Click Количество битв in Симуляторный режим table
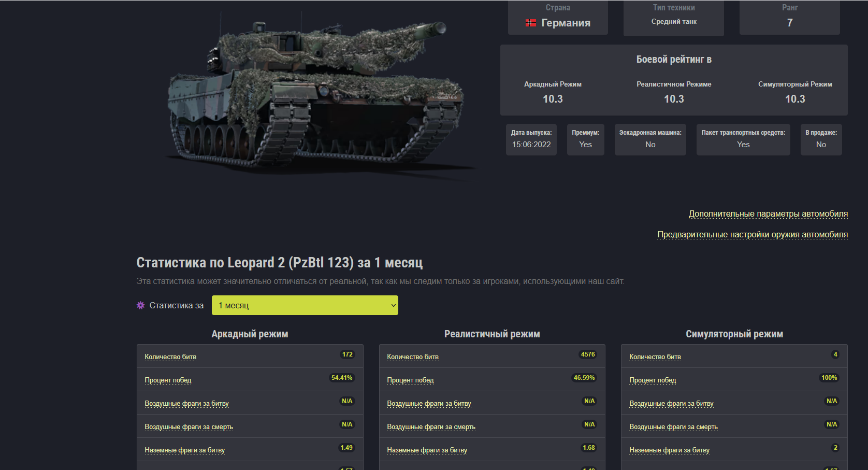 (x=655, y=357)
